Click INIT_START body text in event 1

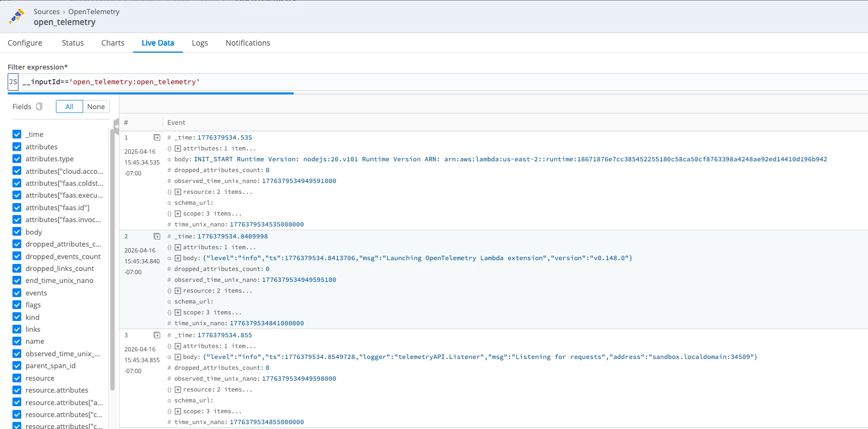(x=511, y=159)
